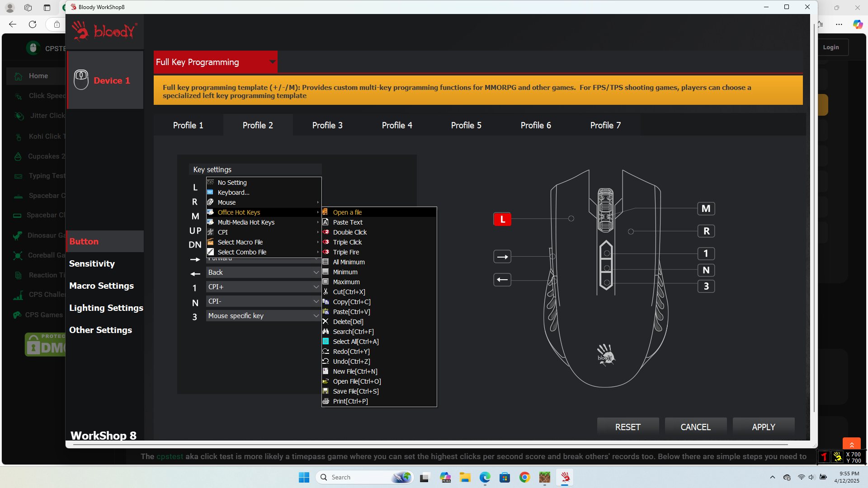868x488 pixels.
Task: Select button 3 label on mouse diagram
Action: click(706, 286)
